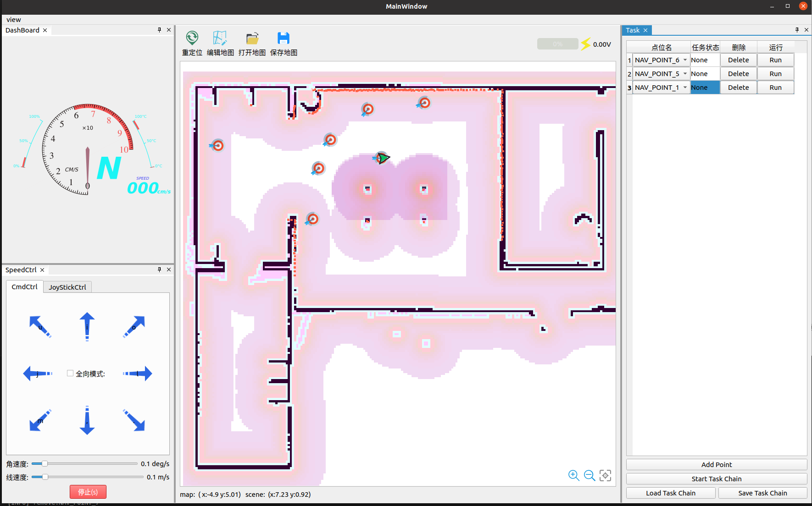812x506 pixels.
Task: Save the map with the floppy icon
Action: (x=284, y=38)
